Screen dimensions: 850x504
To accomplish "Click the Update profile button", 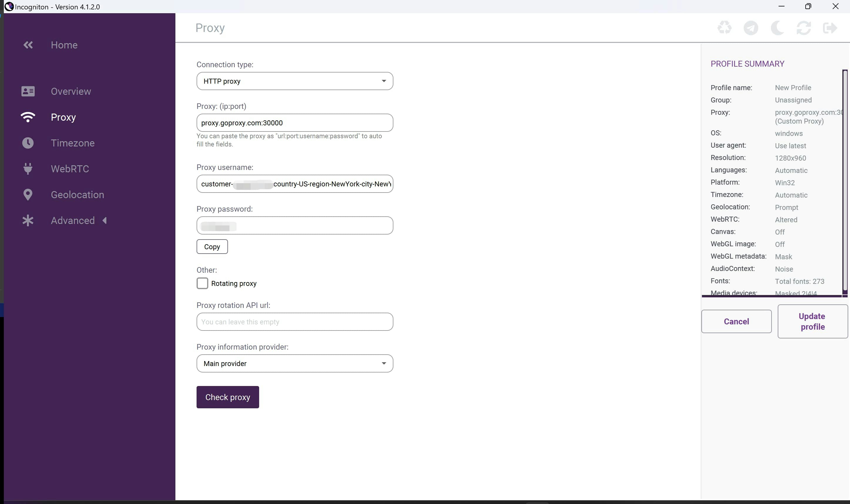I will point(812,321).
